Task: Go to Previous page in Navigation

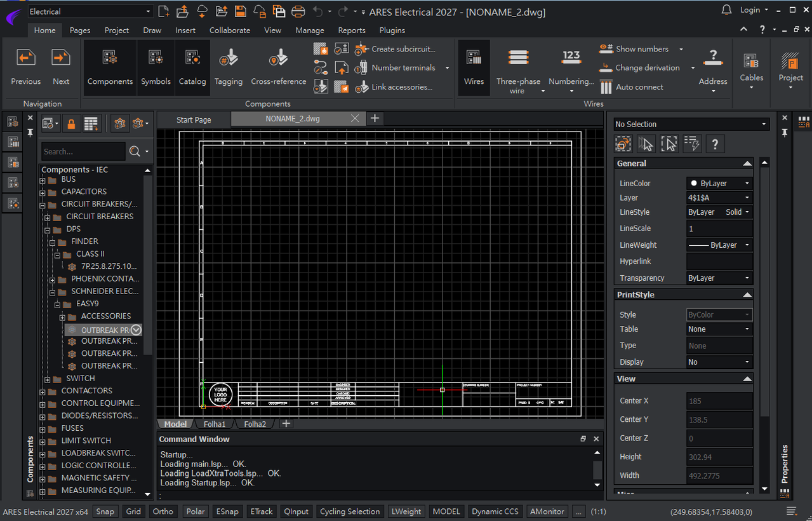Action: click(x=26, y=68)
